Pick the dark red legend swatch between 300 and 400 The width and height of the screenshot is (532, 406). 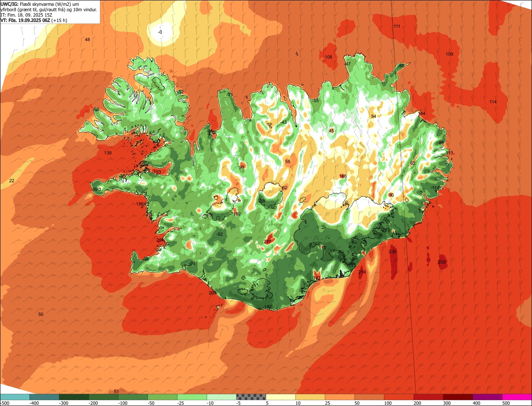point(458,397)
